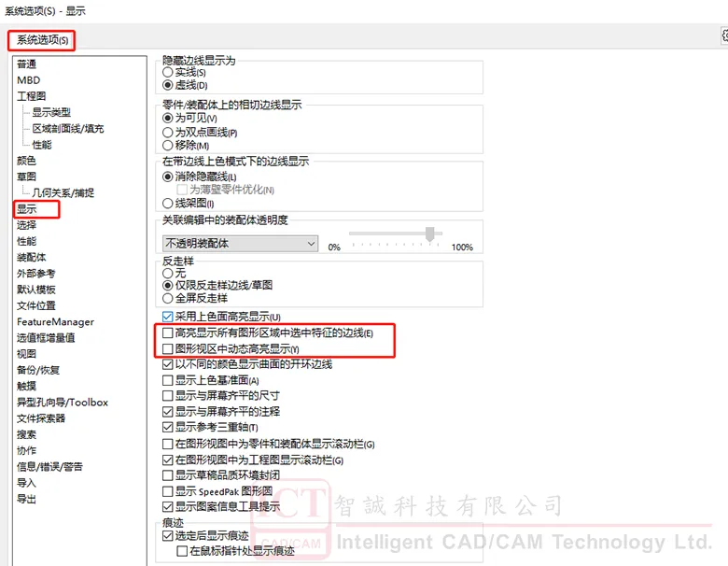Open 装配体 options category
728x566 pixels.
[x=31, y=258]
